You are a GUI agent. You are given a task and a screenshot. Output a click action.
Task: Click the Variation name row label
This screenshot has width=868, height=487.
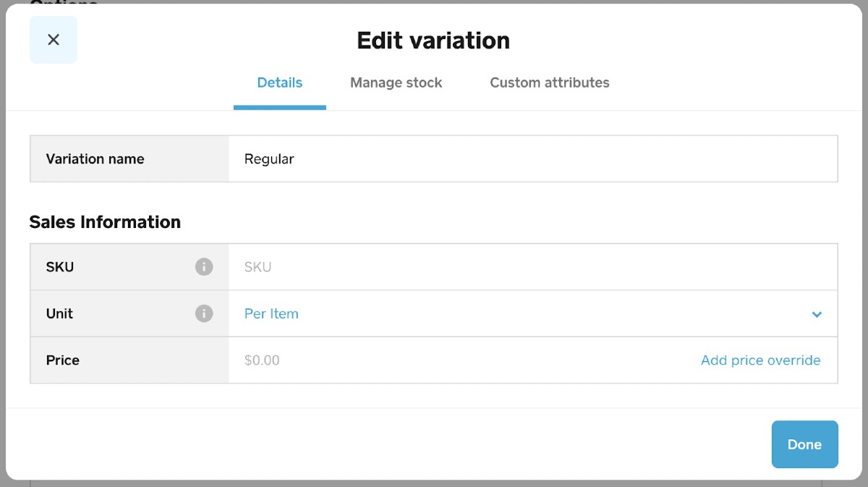[x=95, y=158]
